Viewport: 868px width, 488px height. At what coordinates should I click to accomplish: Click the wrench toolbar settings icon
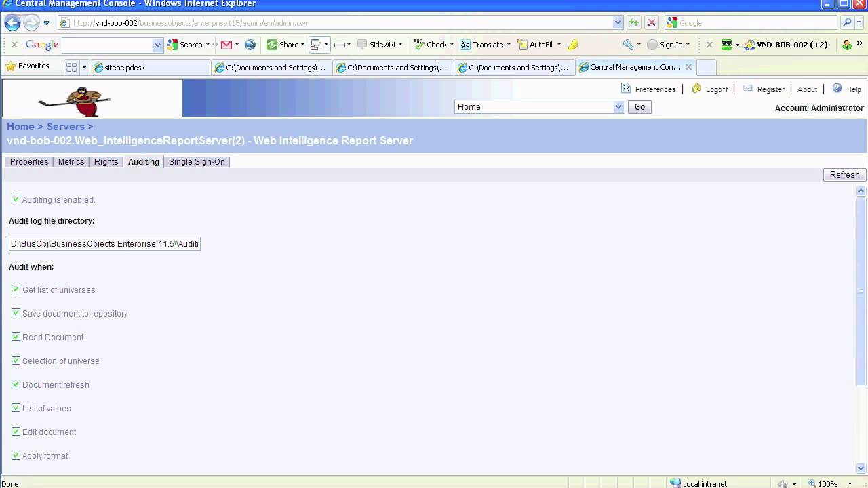[628, 45]
